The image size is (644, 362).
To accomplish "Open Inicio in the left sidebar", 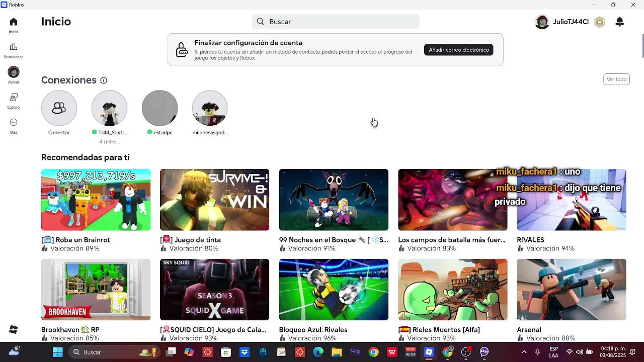I will click(14, 25).
